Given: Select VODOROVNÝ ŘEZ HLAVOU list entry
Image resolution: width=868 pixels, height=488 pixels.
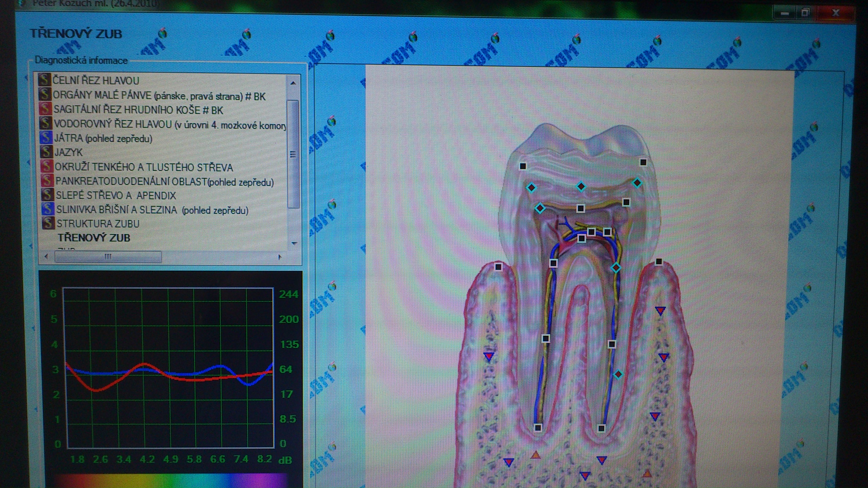Looking at the screenshot, I should [x=170, y=124].
